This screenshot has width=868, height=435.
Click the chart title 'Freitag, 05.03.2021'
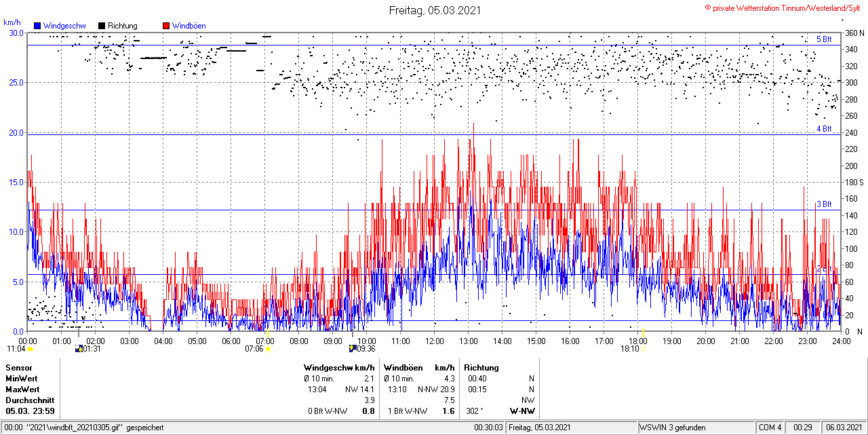coord(435,10)
